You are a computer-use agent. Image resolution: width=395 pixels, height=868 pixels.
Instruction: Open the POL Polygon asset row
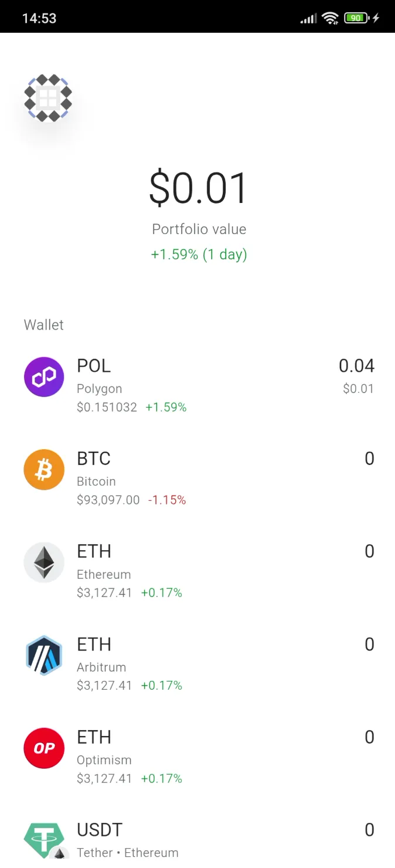[197, 384]
